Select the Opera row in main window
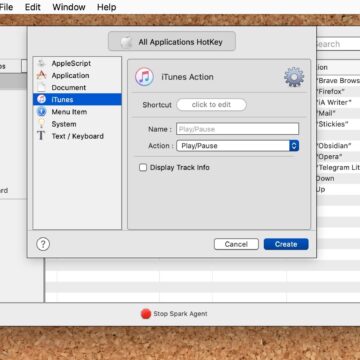 coord(338,157)
